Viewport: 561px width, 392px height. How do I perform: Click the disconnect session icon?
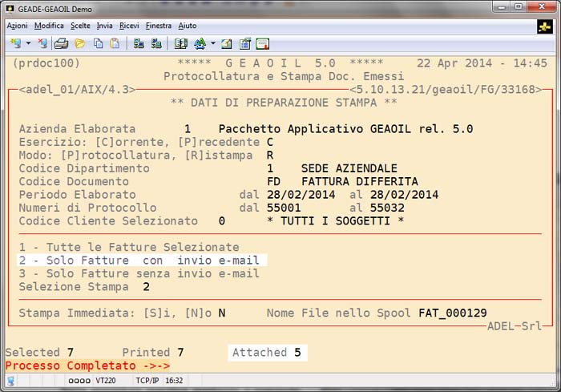[x=43, y=43]
